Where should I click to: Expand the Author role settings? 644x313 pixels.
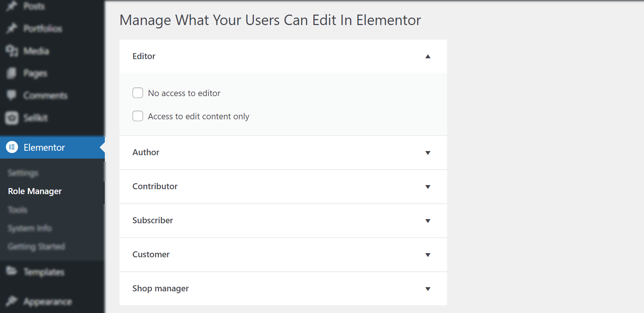point(428,153)
